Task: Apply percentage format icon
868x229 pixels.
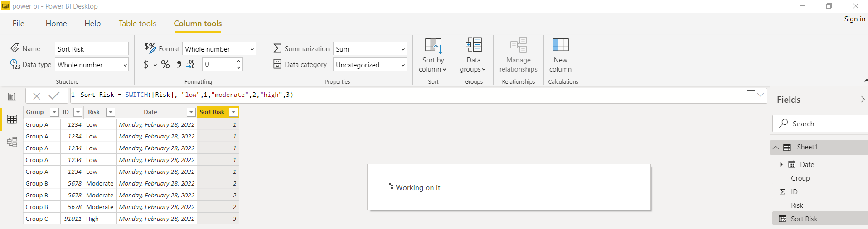Action: [165, 65]
